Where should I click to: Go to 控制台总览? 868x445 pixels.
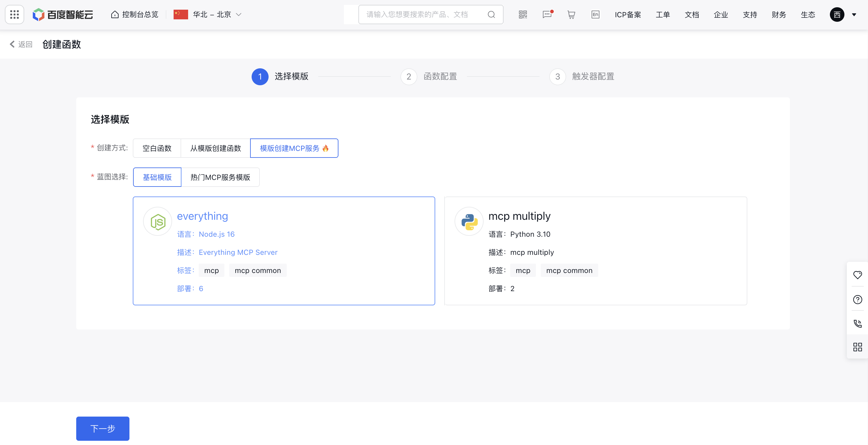coord(140,15)
